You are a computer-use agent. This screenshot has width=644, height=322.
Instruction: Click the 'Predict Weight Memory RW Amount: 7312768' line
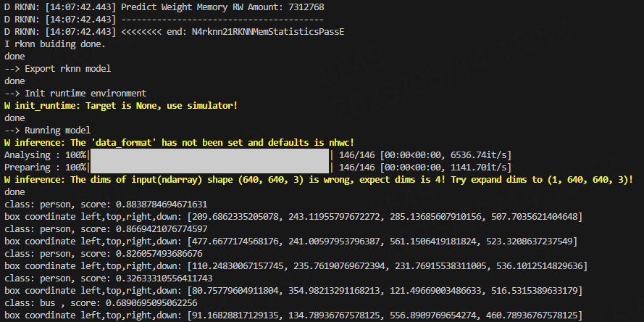point(164,7)
